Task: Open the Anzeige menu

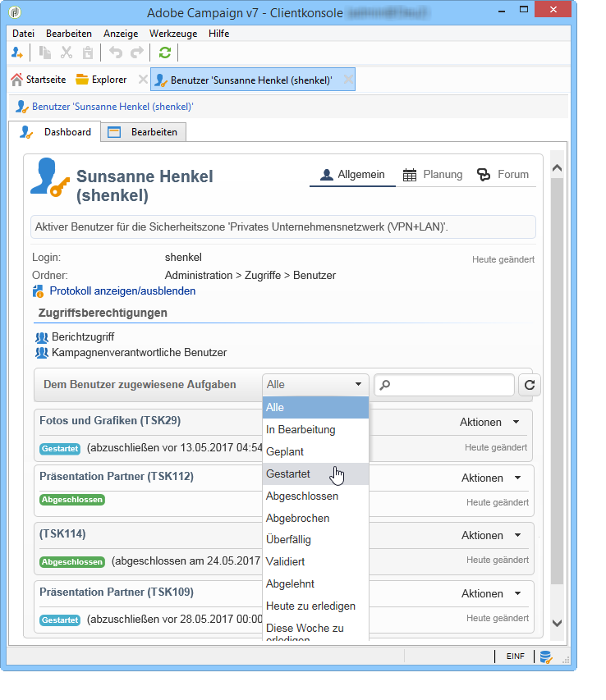Action: [x=121, y=34]
